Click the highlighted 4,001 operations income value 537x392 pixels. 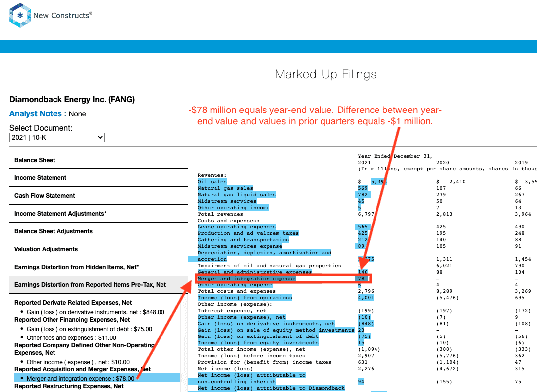(366, 298)
